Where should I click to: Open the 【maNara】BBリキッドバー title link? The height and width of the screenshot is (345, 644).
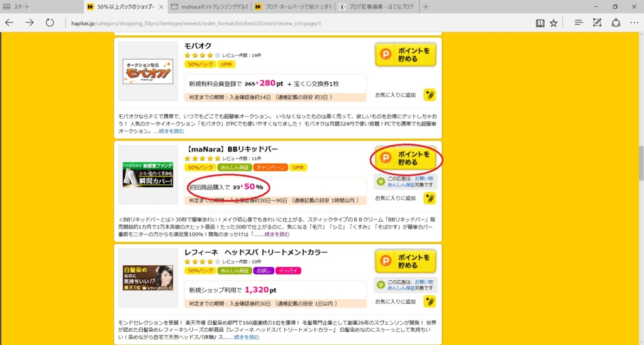pyautogui.click(x=231, y=149)
